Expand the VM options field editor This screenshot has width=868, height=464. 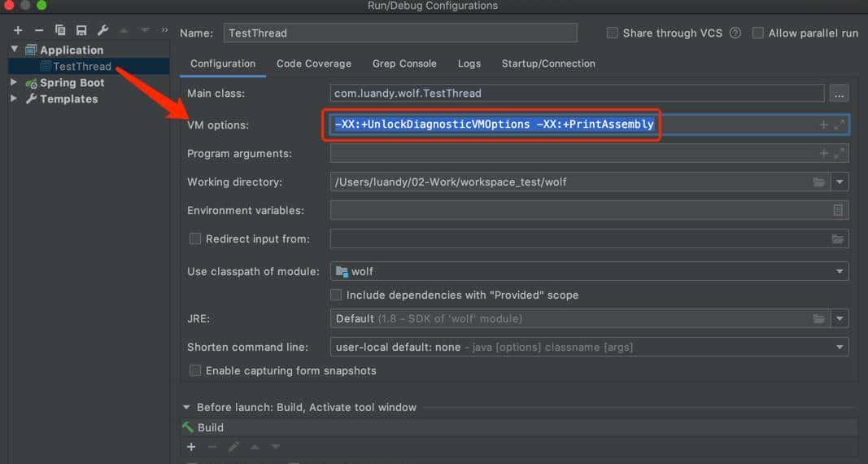pos(840,125)
